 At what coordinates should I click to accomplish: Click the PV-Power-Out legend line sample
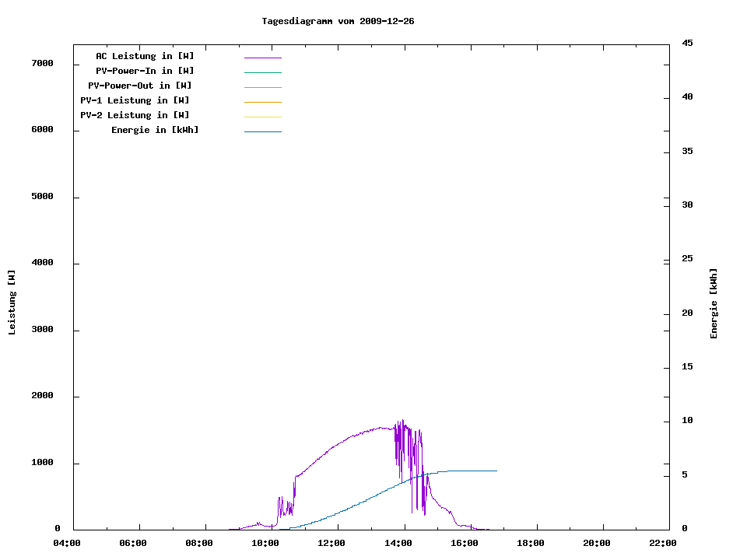click(263, 87)
